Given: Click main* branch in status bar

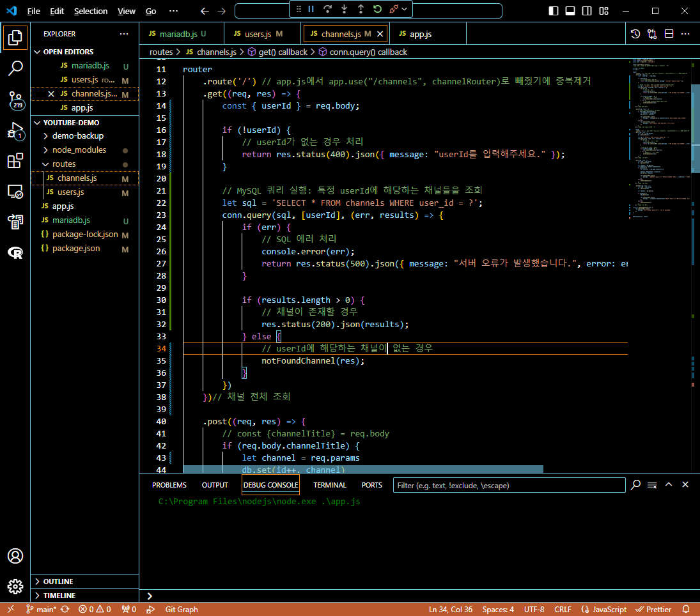Looking at the screenshot, I should (x=41, y=610).
